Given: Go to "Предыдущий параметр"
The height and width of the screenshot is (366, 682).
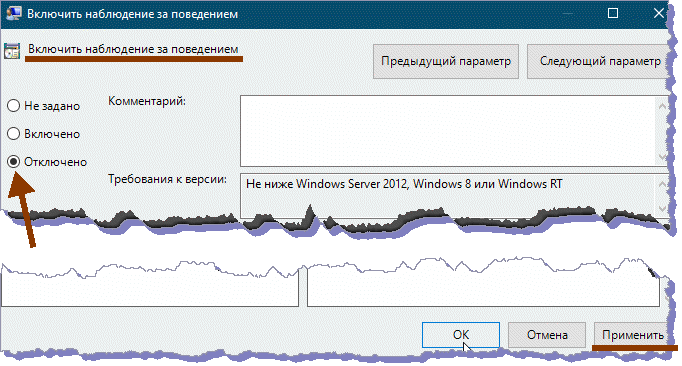Looking at the screenshot, I should 446,61.
